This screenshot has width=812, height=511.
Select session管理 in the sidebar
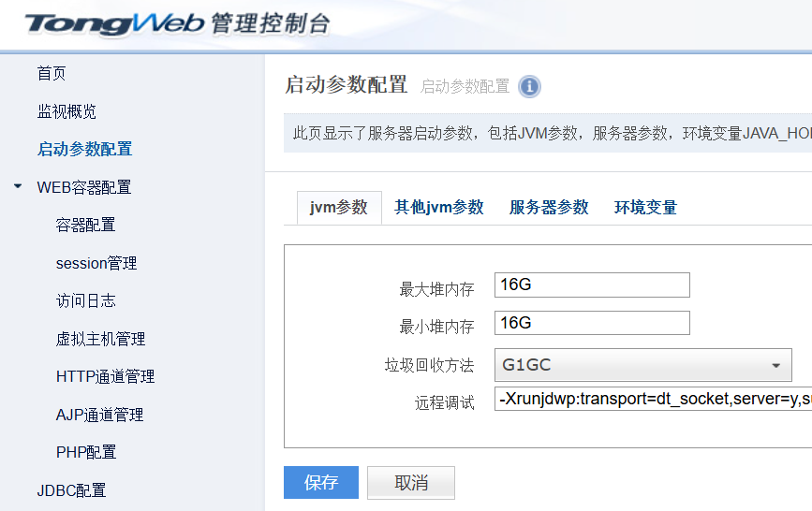(96, 263)
